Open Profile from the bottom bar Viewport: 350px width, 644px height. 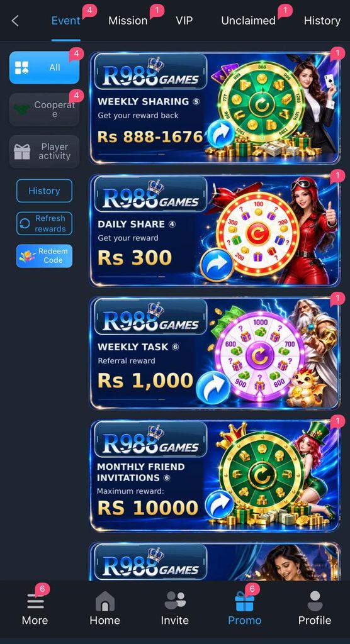[x=315, y=601]
